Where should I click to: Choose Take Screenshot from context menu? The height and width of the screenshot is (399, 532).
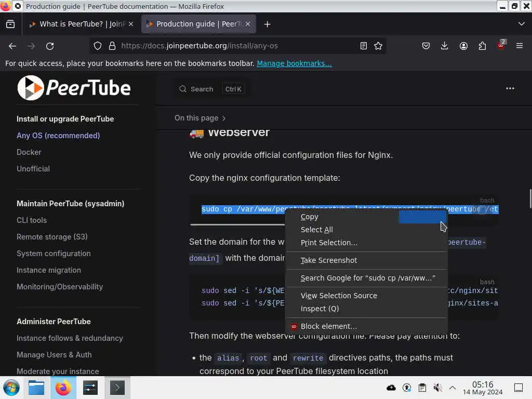[x=366, y=260]
